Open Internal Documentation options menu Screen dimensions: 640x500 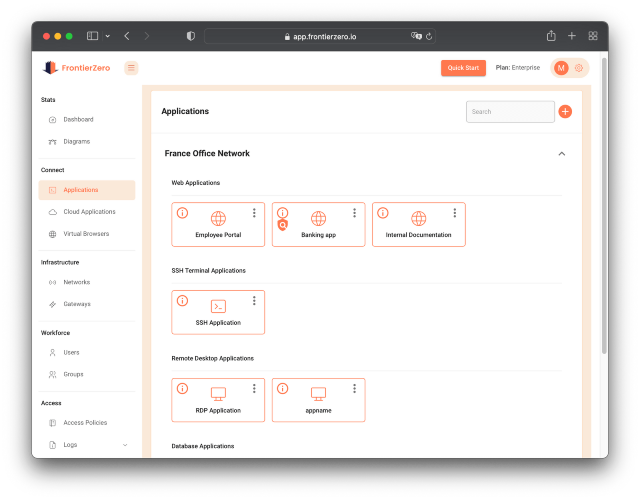tap(454, 213)
